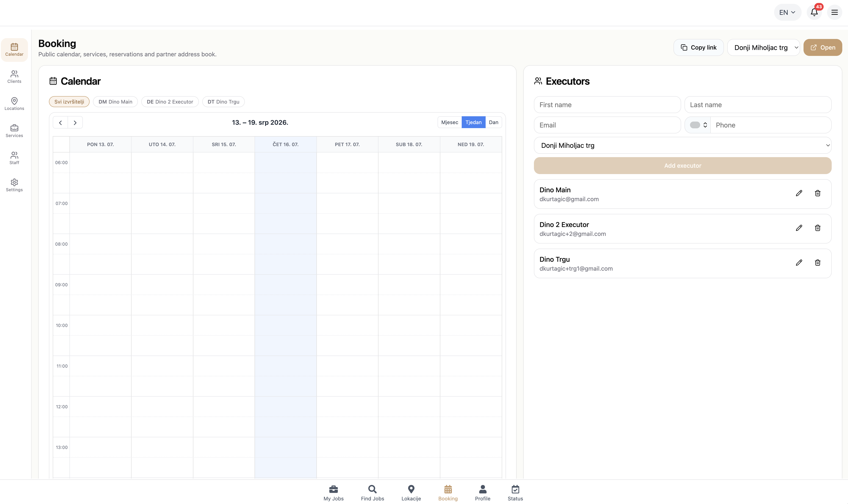Delete the Dino Main executor
The image size is (848, 504).
pyautogui.click(x=818, y=193)
